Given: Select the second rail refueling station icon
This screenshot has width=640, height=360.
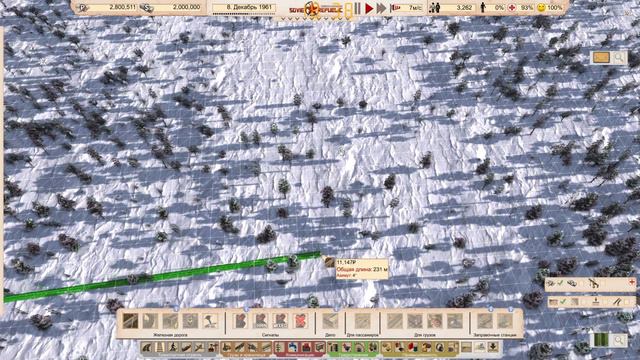Looking at the screenshot, I should (x=504, y=321).
